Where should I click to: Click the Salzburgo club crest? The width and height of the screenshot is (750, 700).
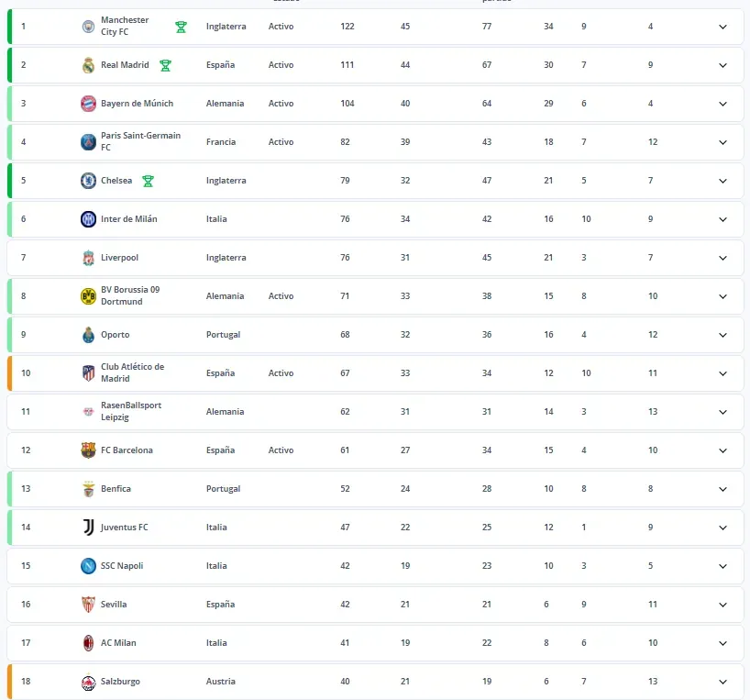(88, 681)
